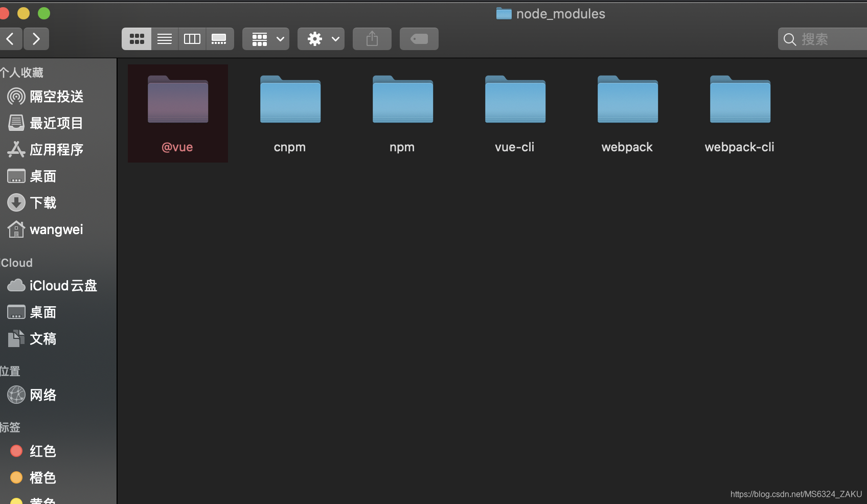Switch to column view
This screenshot has width=867, height=504.
tap(192, 39)
